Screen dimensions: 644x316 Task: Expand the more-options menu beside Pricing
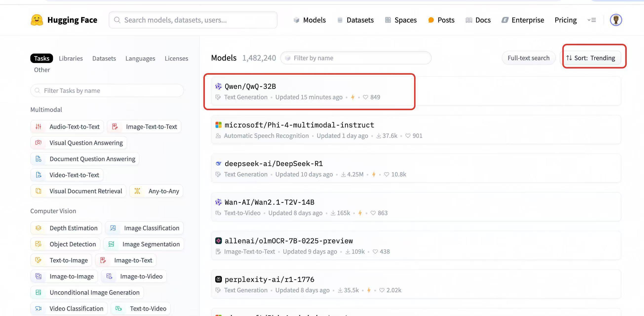(592, 20)
